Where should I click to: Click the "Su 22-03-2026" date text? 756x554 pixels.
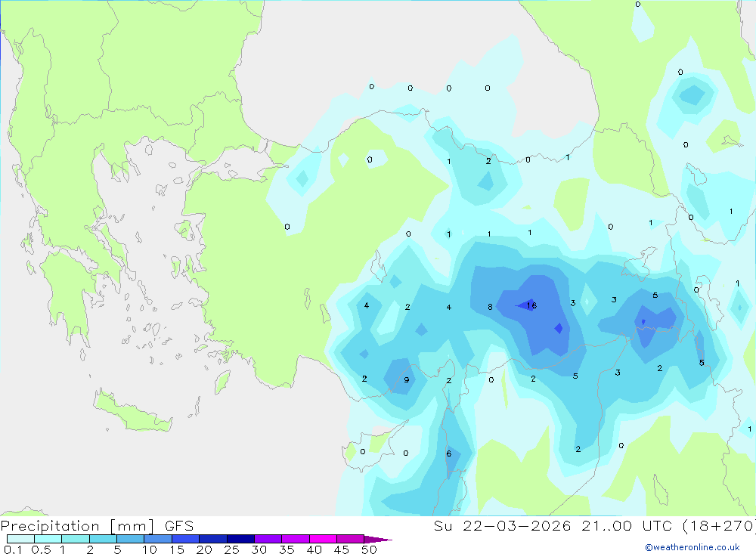(x=503, y=526)
